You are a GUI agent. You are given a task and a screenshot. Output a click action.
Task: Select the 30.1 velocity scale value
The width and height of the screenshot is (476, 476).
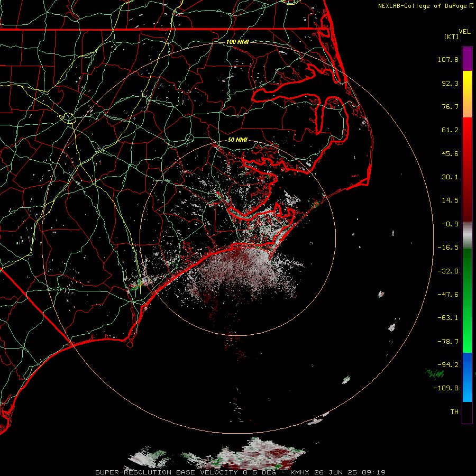450,177
